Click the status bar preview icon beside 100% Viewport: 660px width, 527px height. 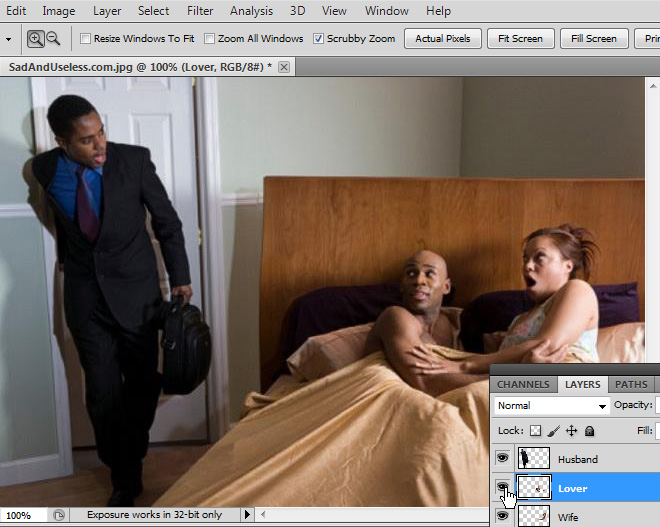(x=59, y=515)
